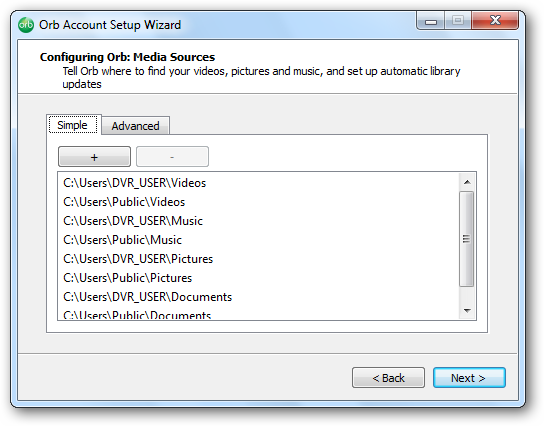
Task: Click the media sources scrollbar thumb
Action: coord(467,239)
